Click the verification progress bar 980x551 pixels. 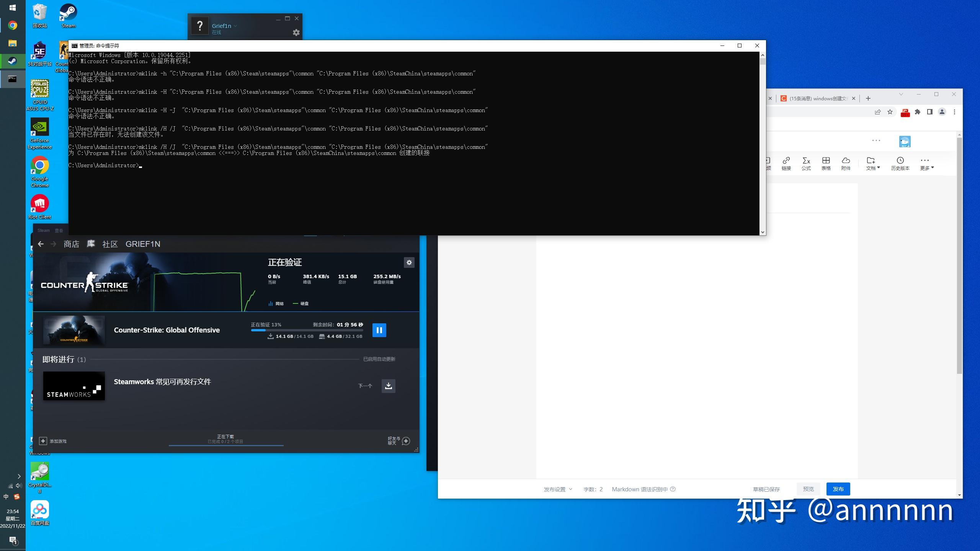[x=307, y=330]
